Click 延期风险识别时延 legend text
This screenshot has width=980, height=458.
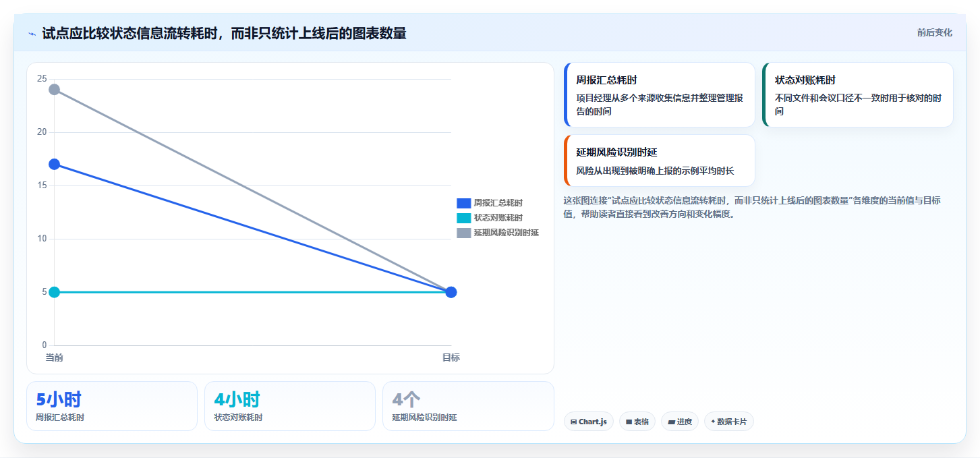(506, 232)
